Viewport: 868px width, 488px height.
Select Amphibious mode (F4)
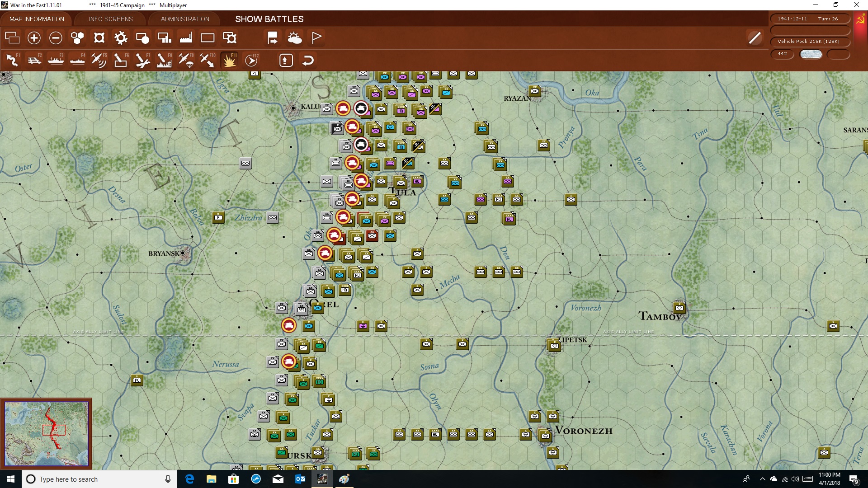pos(77,60)
